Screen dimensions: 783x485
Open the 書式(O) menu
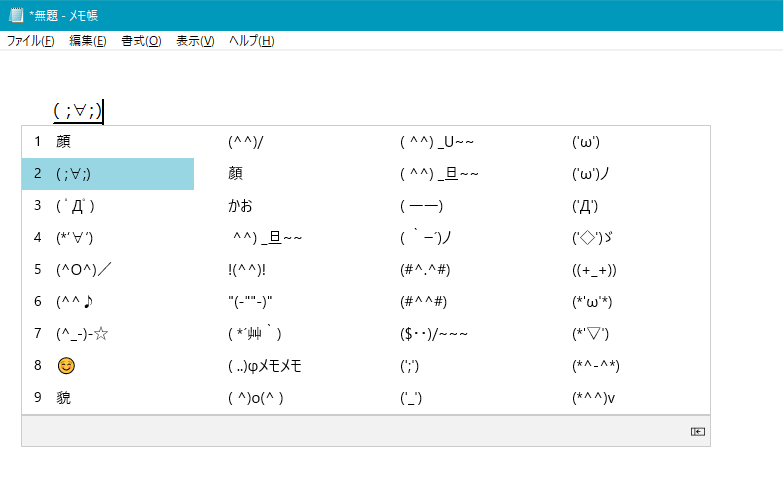click(141, 41)
